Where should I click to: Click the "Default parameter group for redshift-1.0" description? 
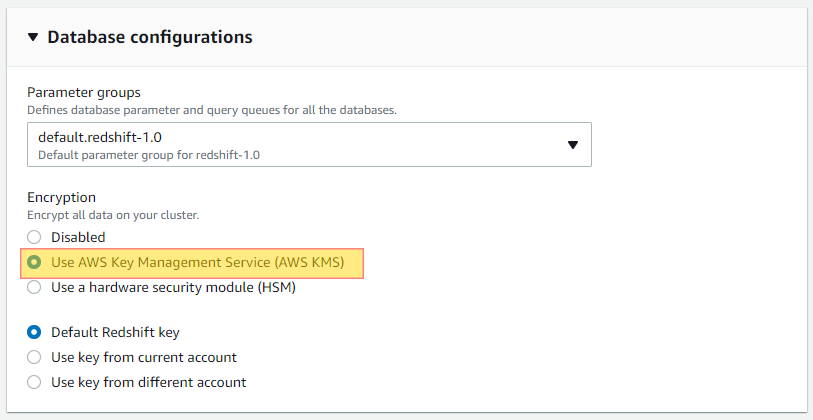(149, 155)
